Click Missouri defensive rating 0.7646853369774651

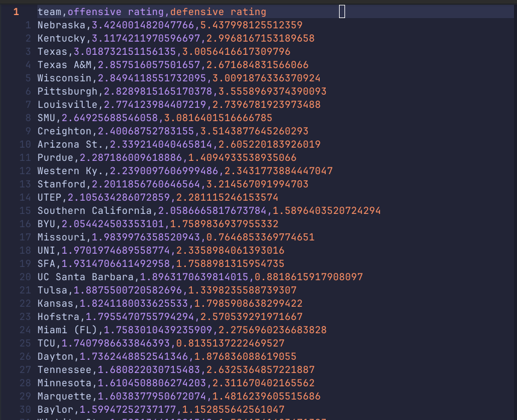click(260, 237)
